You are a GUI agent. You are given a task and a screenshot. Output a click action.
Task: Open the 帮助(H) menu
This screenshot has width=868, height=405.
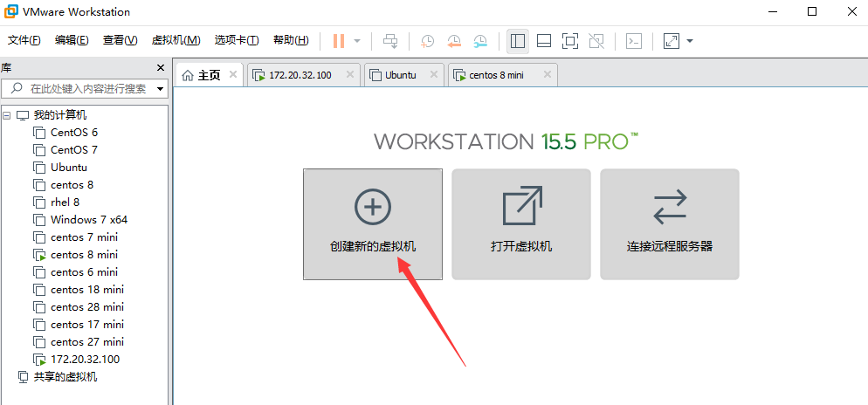[291, 40]
